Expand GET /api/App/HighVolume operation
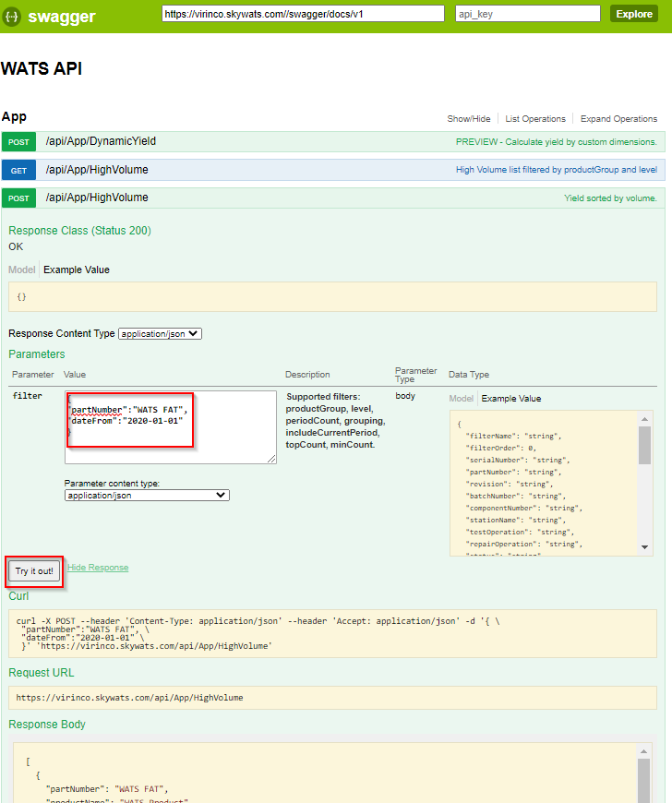Image resolution: width=672 pixels, height=803 pixels. coord(97,170)
